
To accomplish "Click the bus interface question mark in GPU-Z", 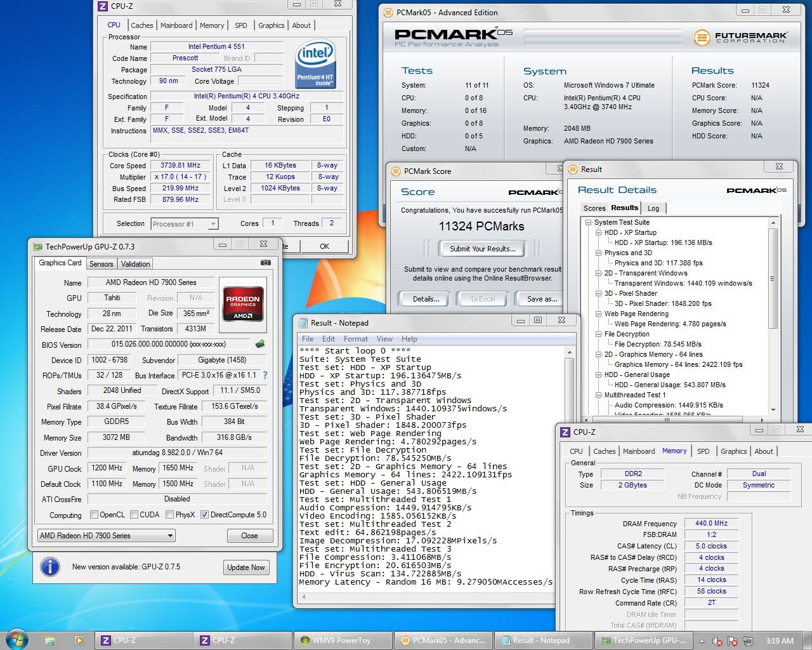I will click(x=265, y=375).
